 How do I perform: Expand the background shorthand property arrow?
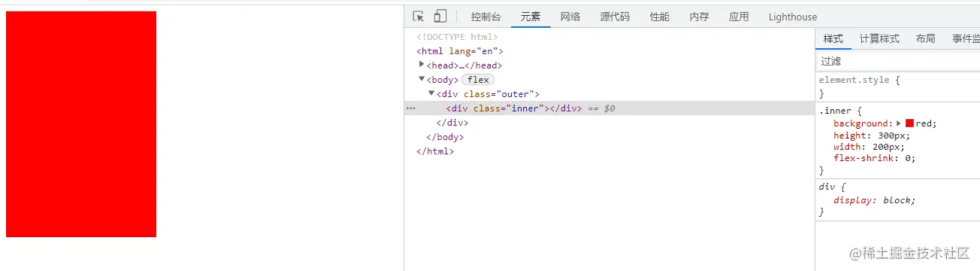tap(899, 123)
